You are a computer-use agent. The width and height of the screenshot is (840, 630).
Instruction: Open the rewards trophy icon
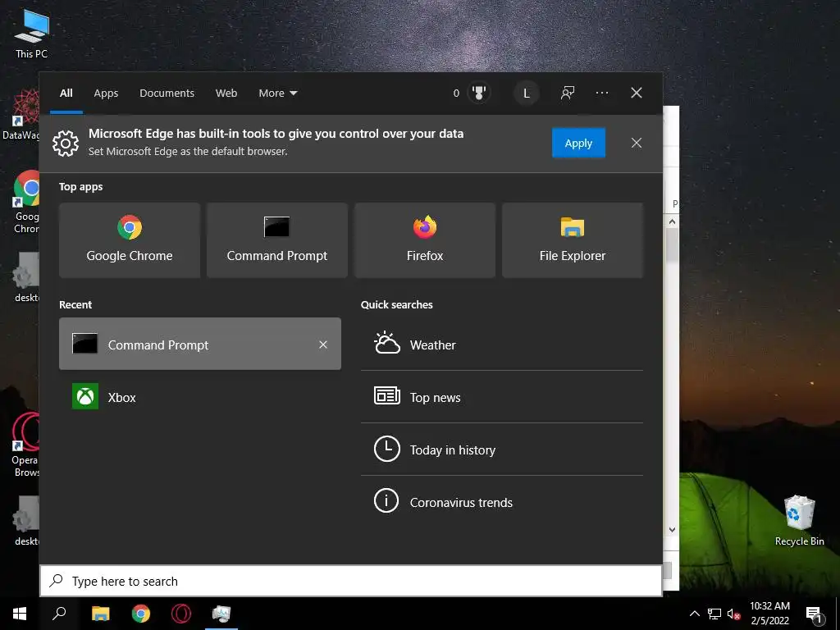point(479,93)
